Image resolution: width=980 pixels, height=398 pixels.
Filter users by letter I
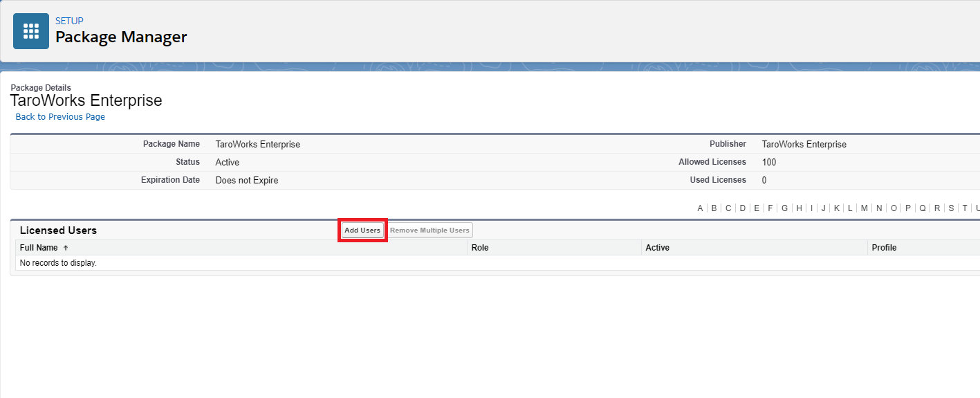pos(812,208)
